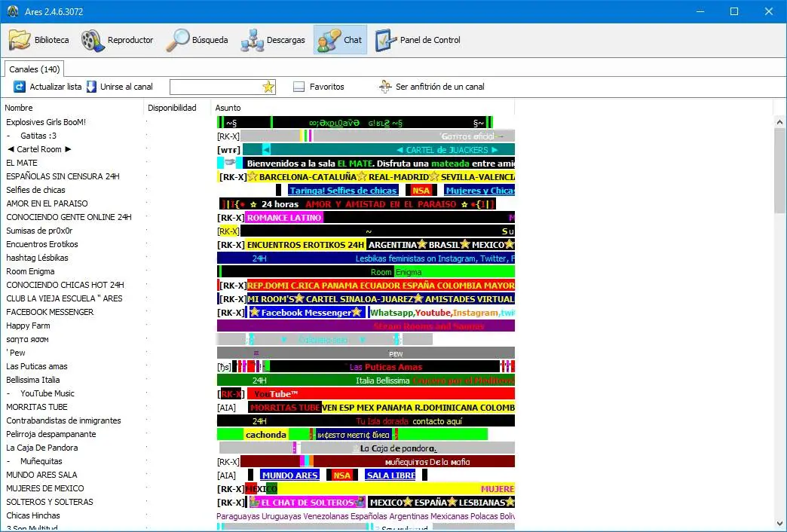
Task: Select channel "Cartel Room"
Action: (x=40, y=149)
